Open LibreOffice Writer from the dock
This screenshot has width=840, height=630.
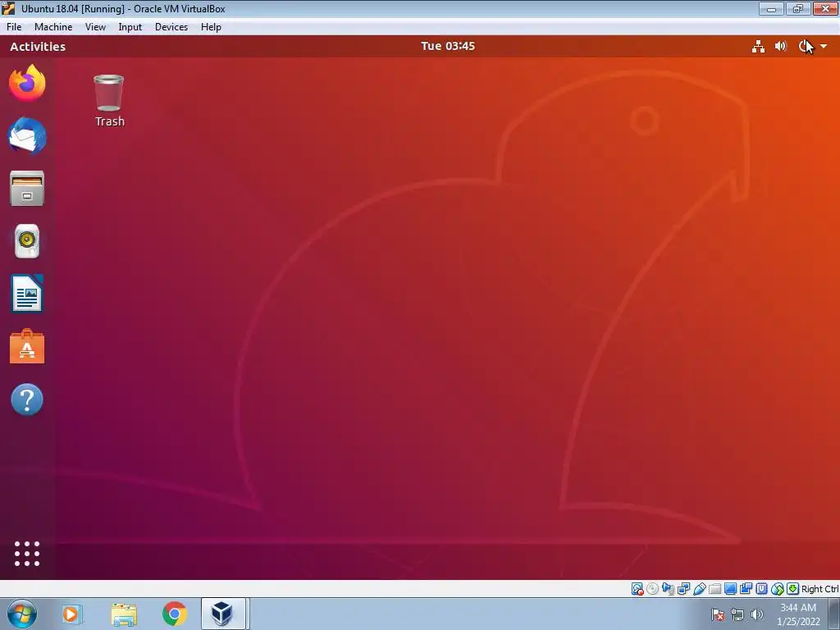(27, 294)
